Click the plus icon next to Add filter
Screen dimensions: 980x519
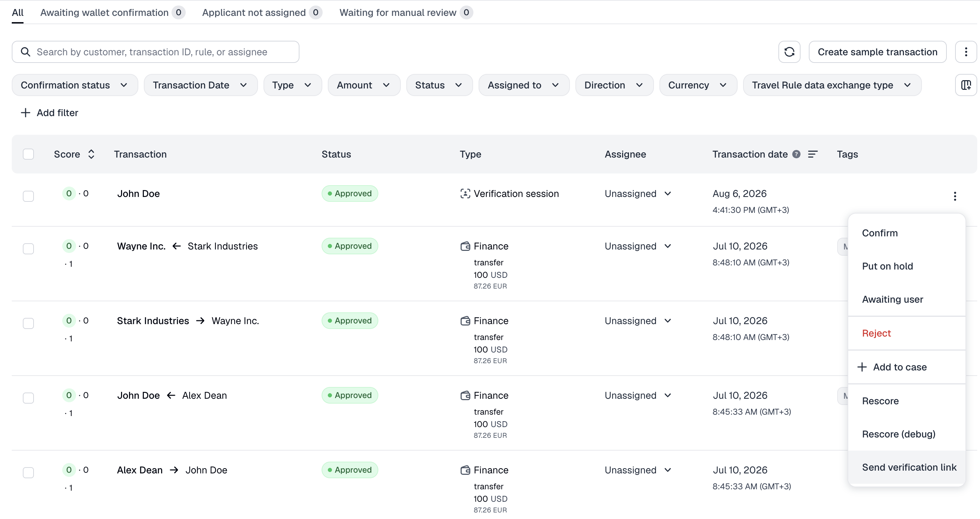(25, 113)
